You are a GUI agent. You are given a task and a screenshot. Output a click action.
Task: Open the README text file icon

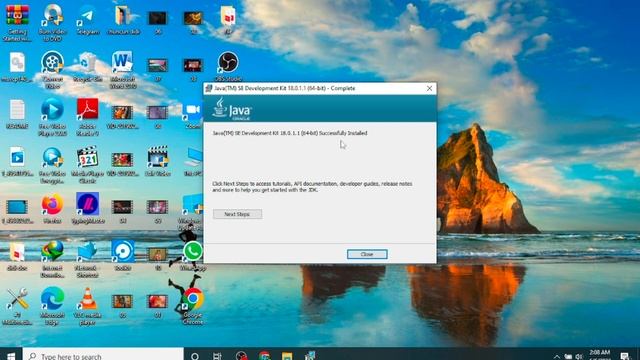(17, 114)
